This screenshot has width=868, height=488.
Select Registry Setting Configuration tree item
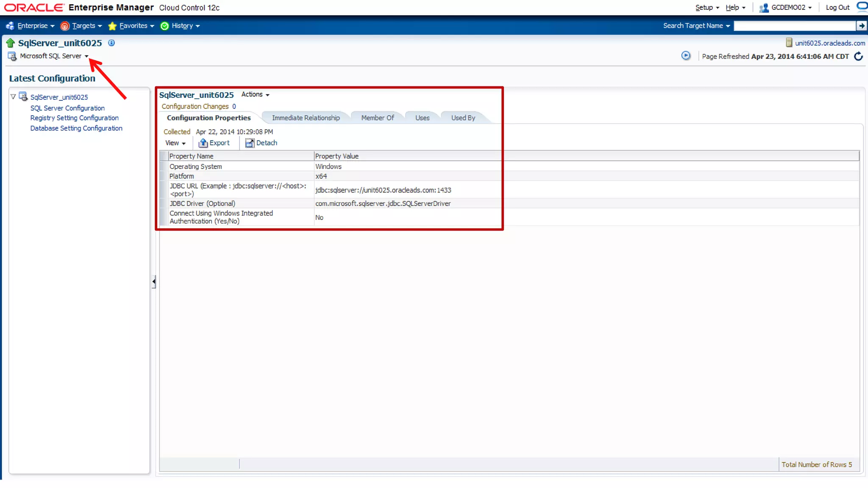click(x=74, y=118)
